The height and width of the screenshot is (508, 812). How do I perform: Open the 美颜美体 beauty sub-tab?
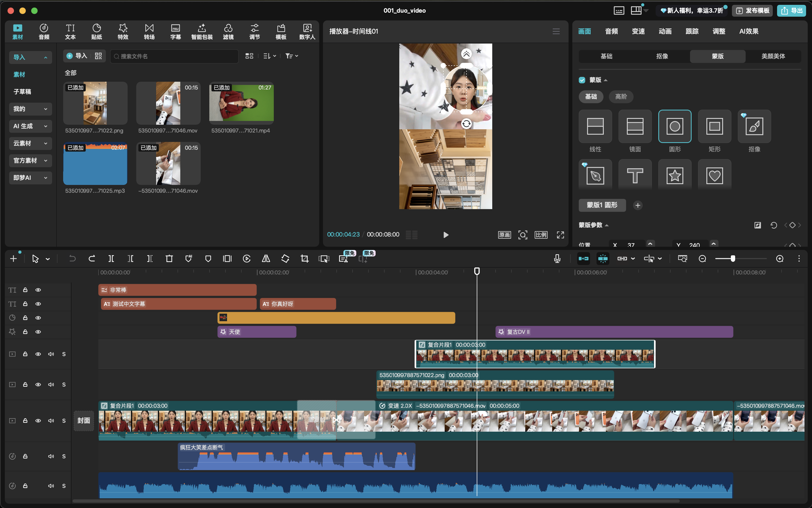click(x=773, y=56)
